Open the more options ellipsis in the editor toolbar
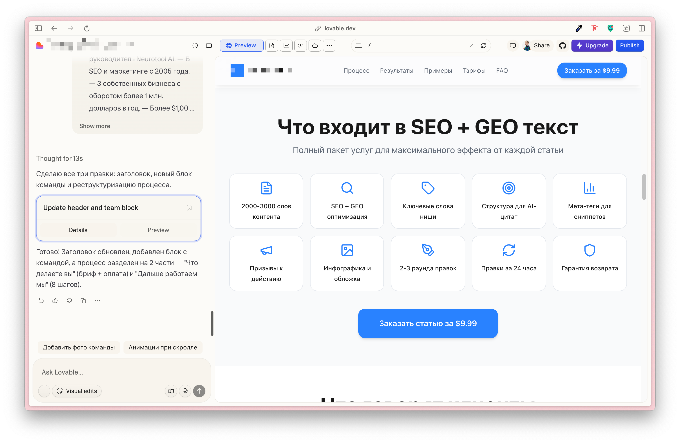Viewport: 680px width, 443px height. click(330, 45)
